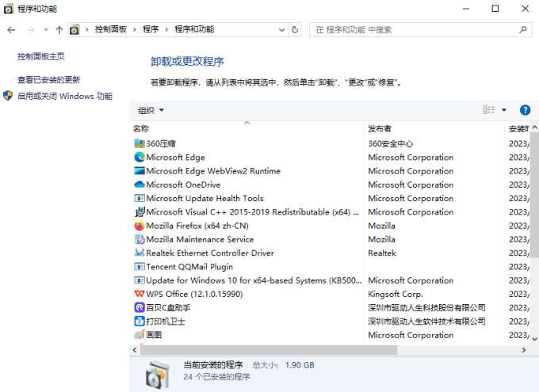The width and height of the screenshot is (539, 392).
Task: Click the vertical scrollbar down arrow
Action: click(x=534, y=339)
